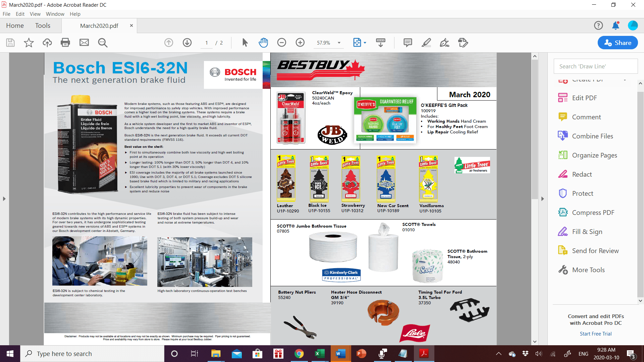Open Compress PDF tool

593,213
